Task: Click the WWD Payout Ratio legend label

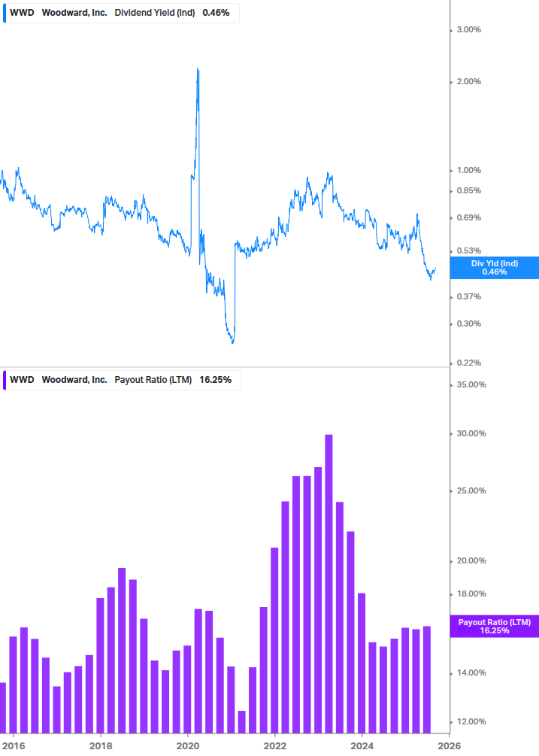Action: [122, 380]
